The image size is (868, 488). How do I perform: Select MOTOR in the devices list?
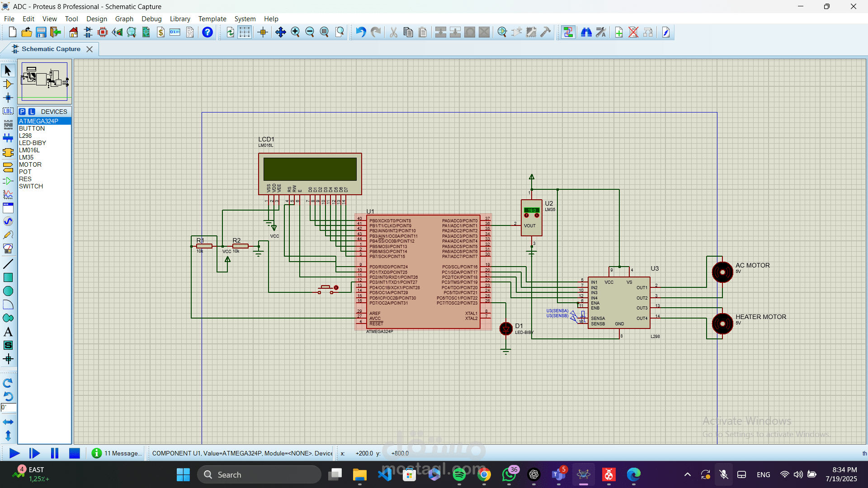(x=44, y=164)
